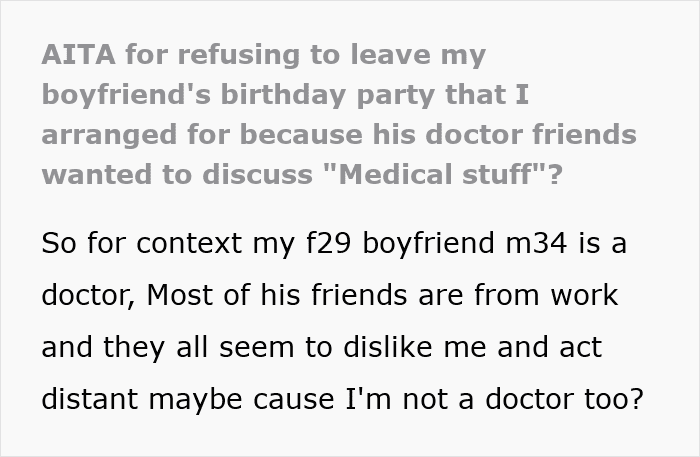Click the words "from work" in the body

(546, 295)
